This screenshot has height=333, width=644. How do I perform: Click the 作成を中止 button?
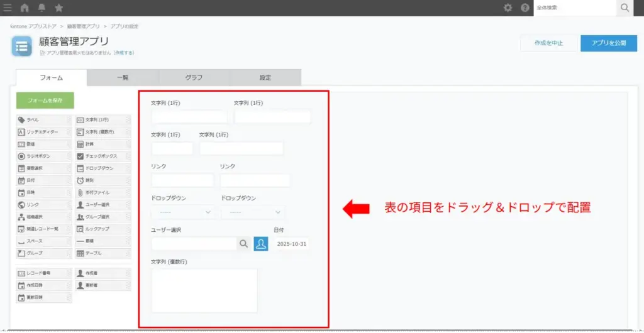pos(548,43)
